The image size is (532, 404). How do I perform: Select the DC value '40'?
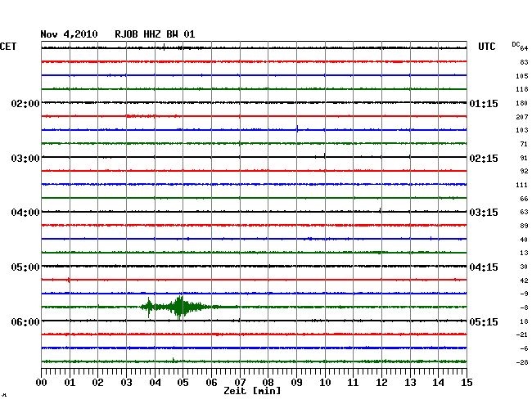[524, 240]
